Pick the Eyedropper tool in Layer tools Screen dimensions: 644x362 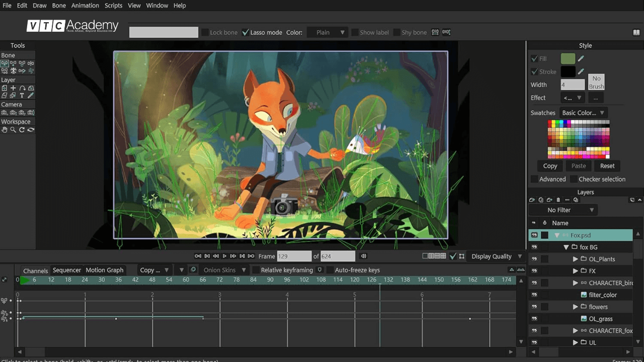[x=31, y=96]
